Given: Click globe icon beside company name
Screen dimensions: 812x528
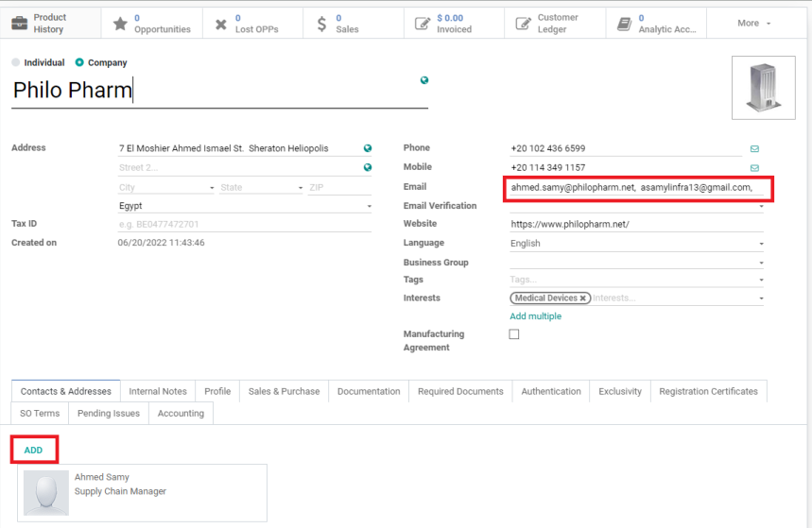Looking at the screenshot, I should click(424, 80).
